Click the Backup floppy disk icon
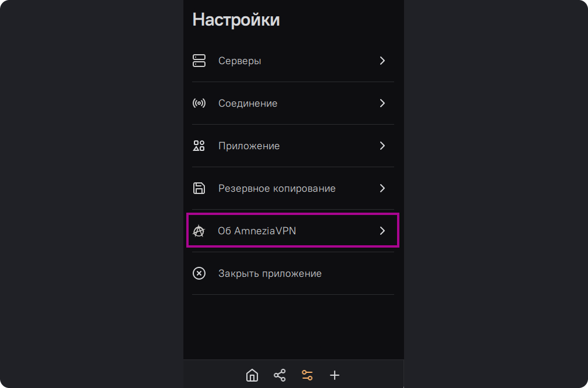Image resolution: width=588 pixels, height=388 pixels. pos(199,188)
